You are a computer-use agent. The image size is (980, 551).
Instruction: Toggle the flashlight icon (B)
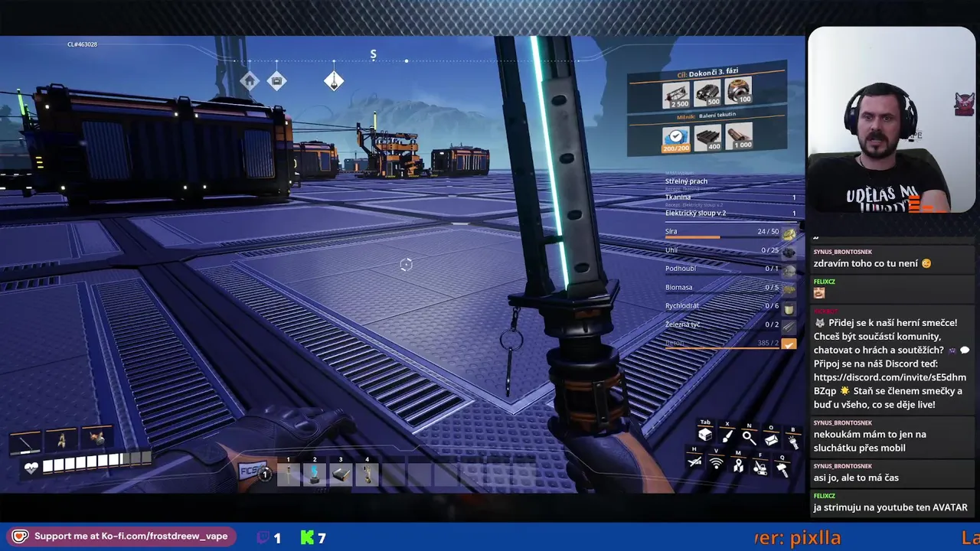click(793, 442)
